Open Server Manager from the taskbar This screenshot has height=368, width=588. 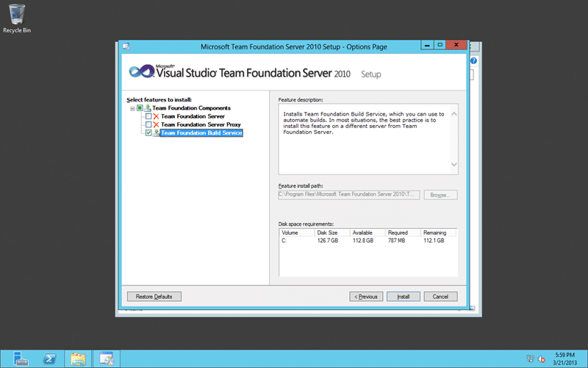tap(21, 359)
